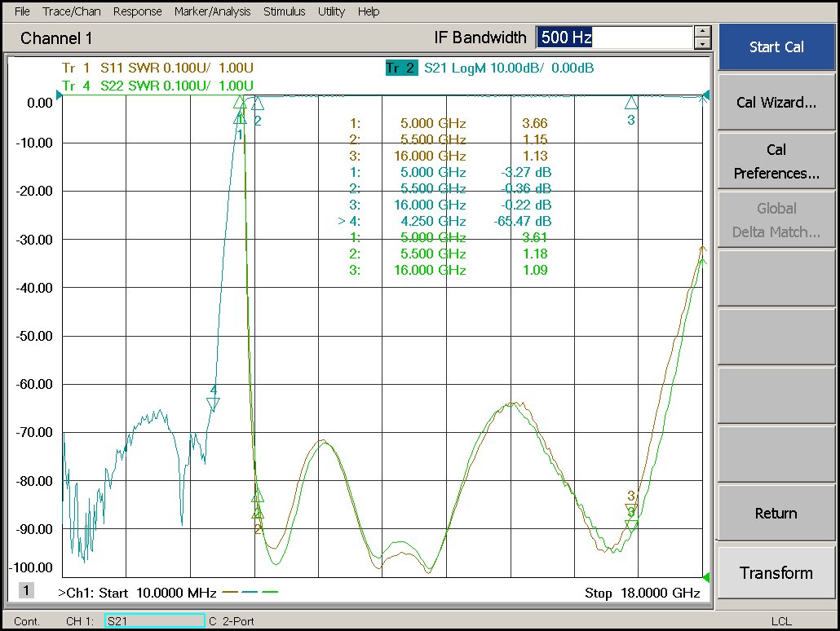Select the Tr 4 S22 SWR trace label
The image size is (840, 631).
point(157,86)
